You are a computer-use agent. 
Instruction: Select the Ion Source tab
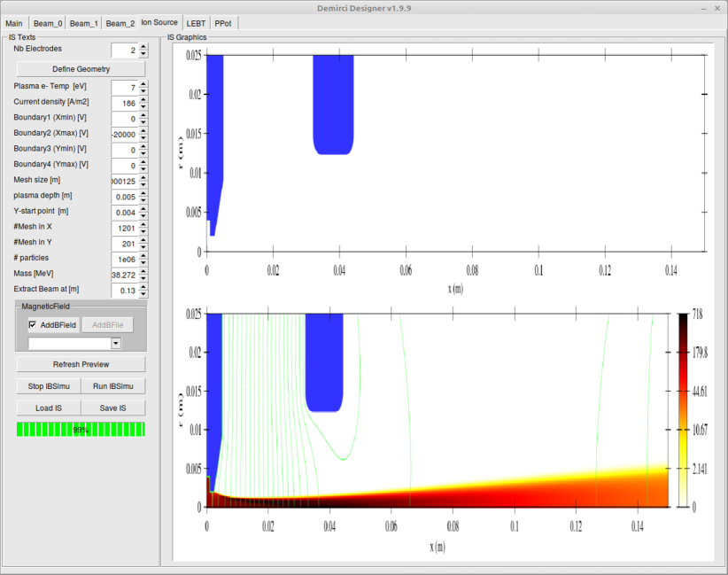pyautogui.click(x=159, y=22)
